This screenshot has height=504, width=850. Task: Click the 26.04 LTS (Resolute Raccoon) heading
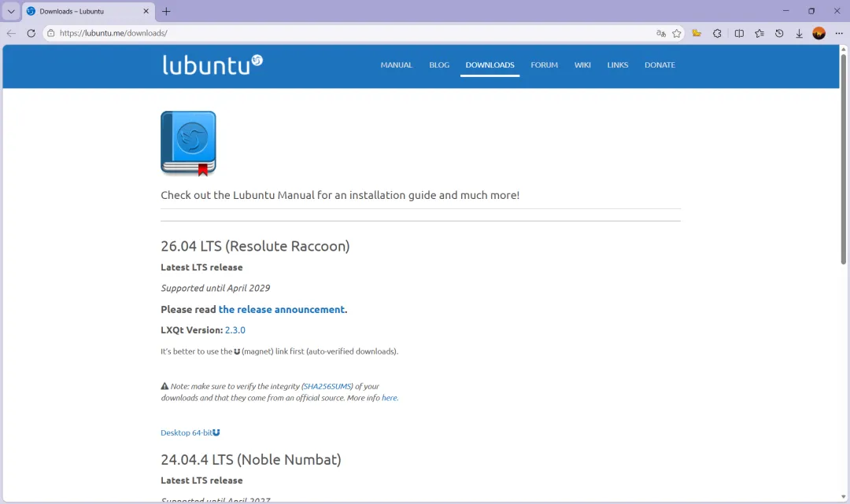[x=255, y=246]
